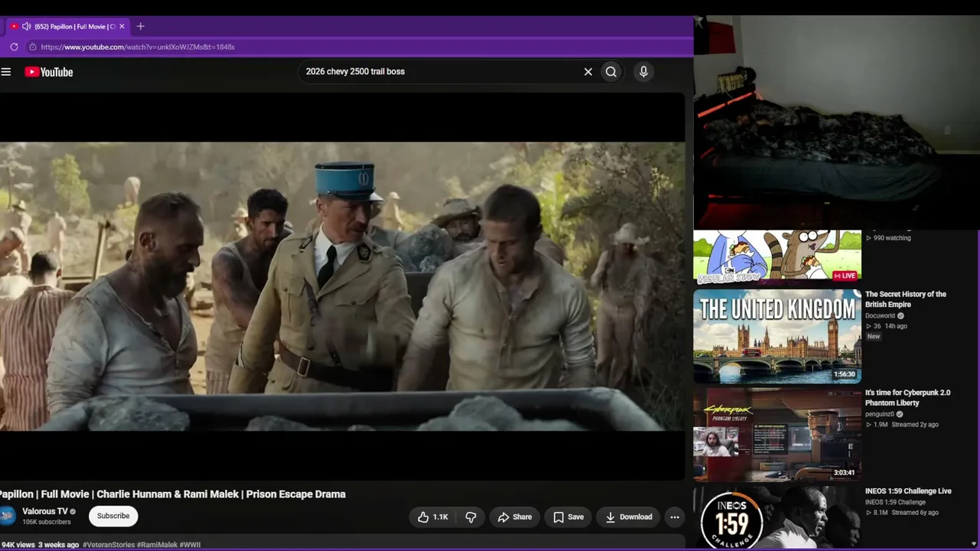The image size is (980, 551).
Task: Open the Valorous TV channel name link
Action: click(45, 511)
